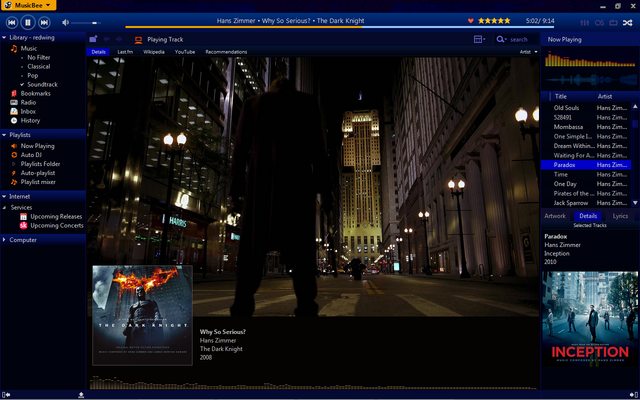Screen dimensions: 640x400
Task: Select the No Filter option
Action: (x=39, y=58)
